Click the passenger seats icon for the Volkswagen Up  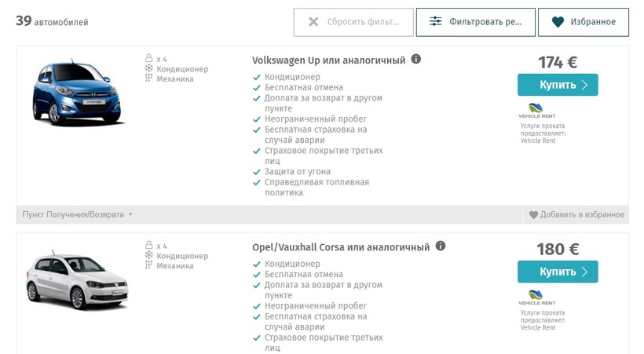[x=148, y=59]
